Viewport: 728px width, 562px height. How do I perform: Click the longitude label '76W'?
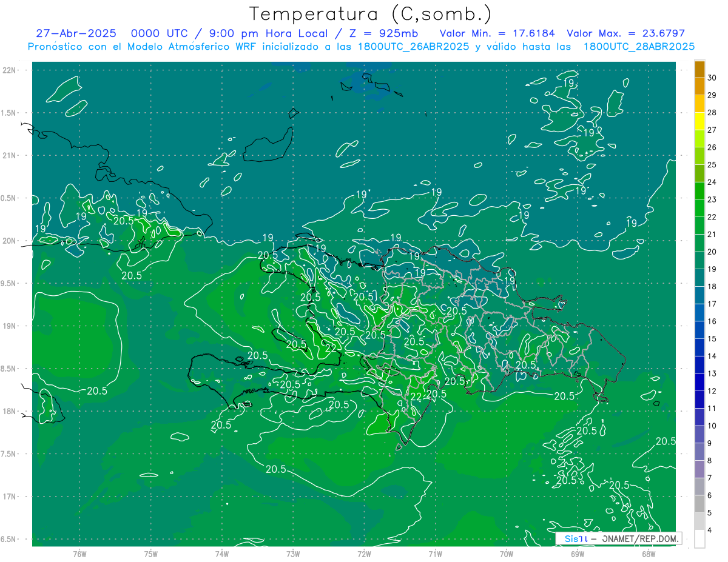click(x=79, y=554)
